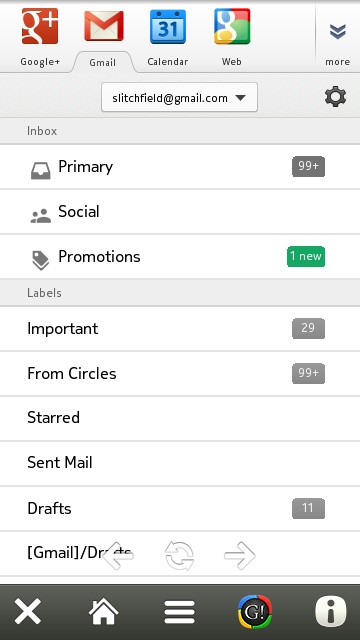Viewport: 360px width, 640px height.
Task: Open the Important label
Action: pos(180,329)
